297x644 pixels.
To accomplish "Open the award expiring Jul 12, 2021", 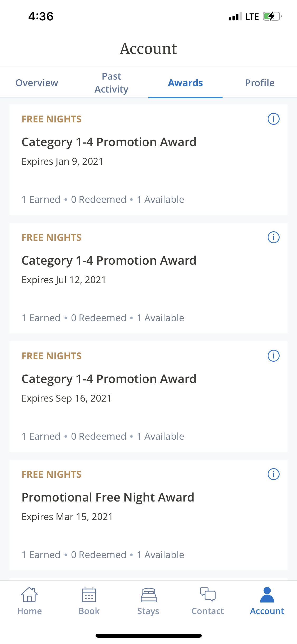I will (148, 278).
